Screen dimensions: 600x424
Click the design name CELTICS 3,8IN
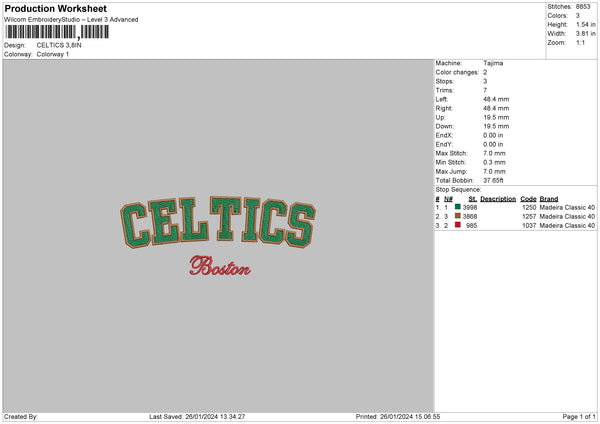click(59, 45)
